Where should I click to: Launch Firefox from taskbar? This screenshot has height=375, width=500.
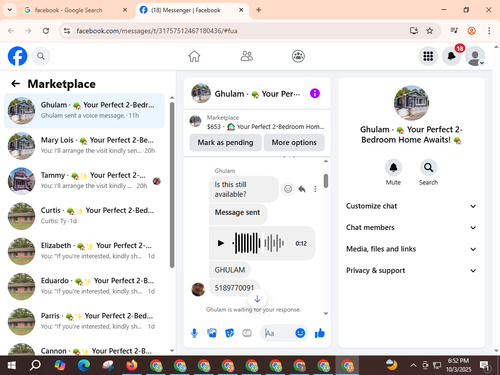[x=132, y=366]
